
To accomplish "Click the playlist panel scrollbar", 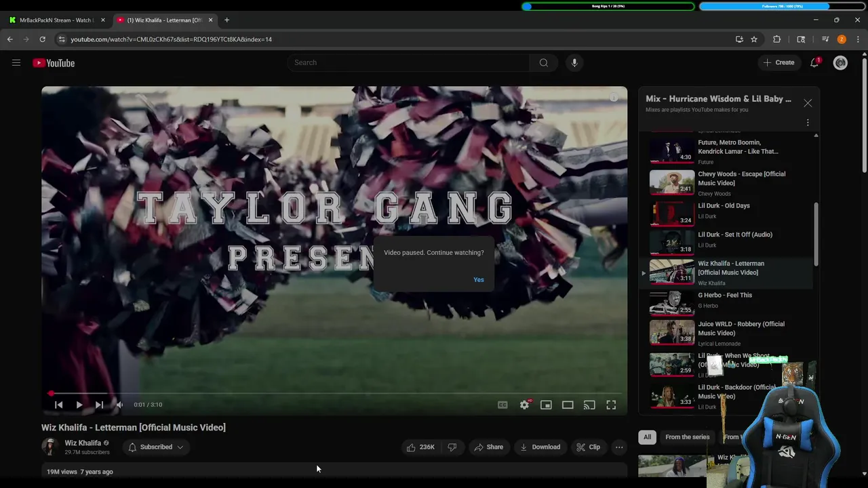I will 816,235.
